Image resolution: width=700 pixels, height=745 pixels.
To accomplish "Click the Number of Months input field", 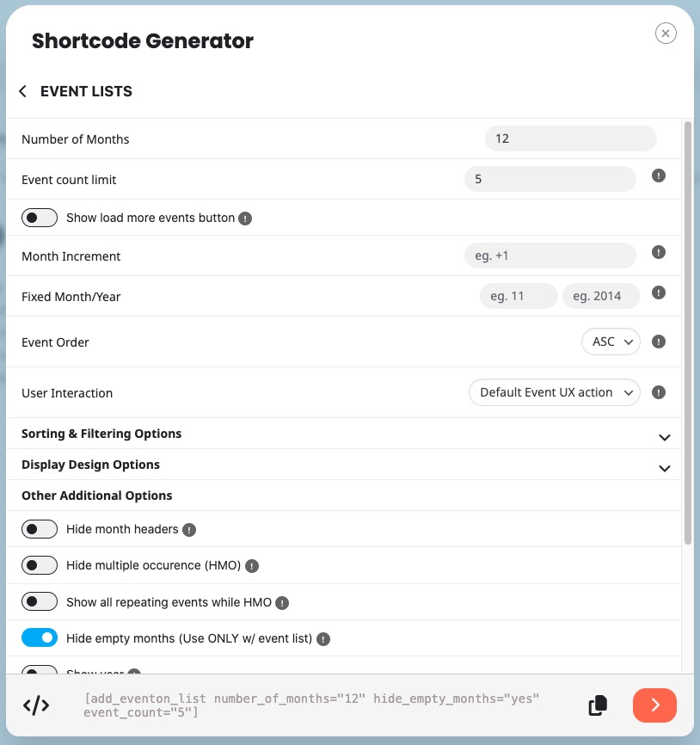I will [570, 139].
